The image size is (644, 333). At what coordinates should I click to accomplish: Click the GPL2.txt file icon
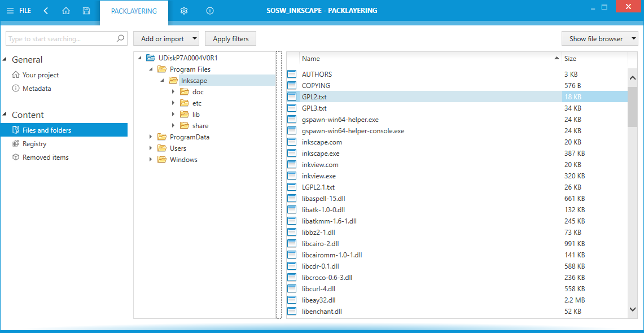coord(292,97)
